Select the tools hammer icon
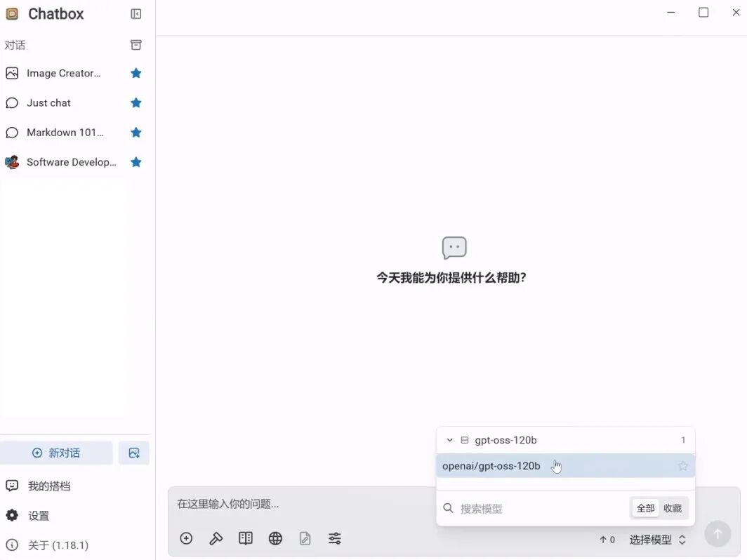747x560 pixels. (x=216, y=538)
